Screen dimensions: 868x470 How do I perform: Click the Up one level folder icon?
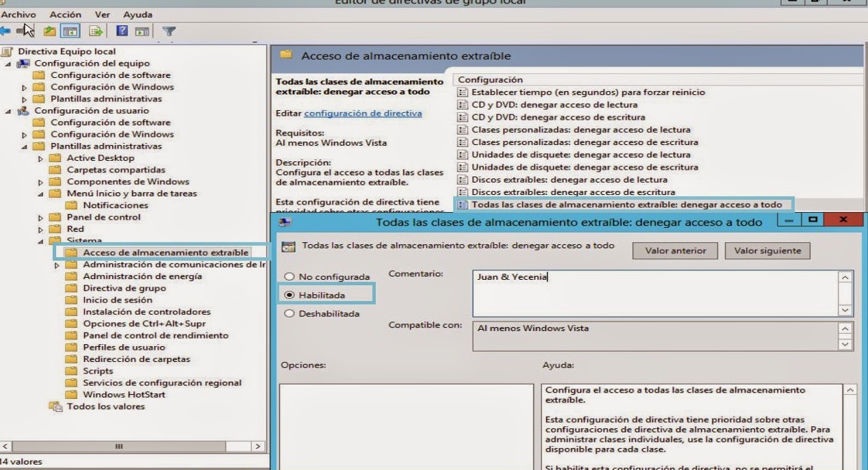point(50,31)
